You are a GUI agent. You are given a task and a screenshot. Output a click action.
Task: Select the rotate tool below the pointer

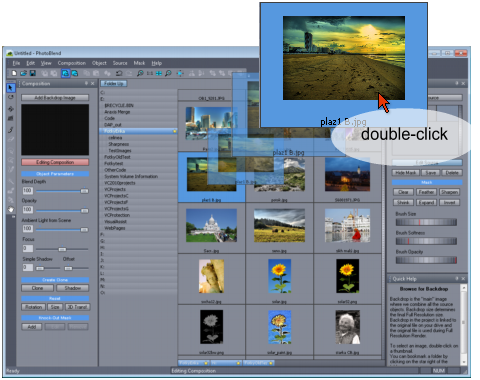[x=11, y=97]
